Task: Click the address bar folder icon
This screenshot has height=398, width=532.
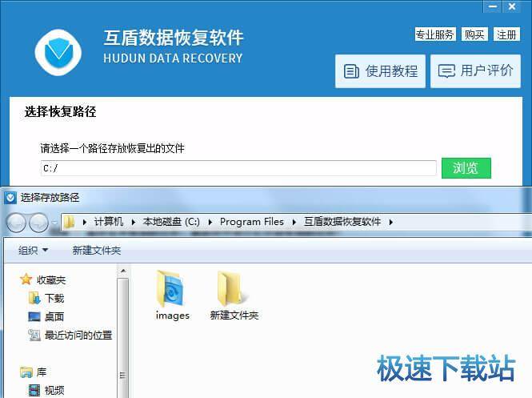Action: pos(70,222)
